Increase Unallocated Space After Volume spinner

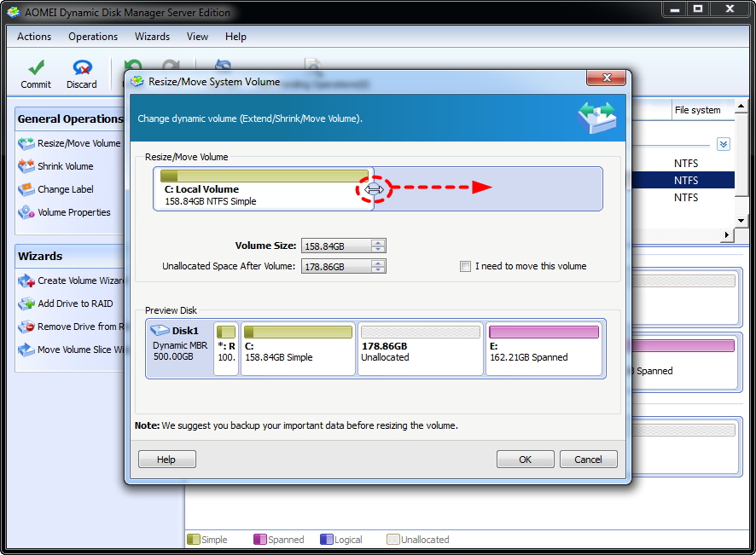(379, 263)
